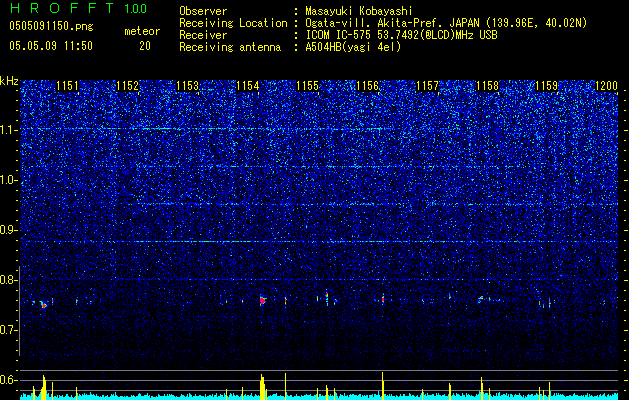Click the 'Receiving Location' label
Viewport: 629px width, 400px height.
[x=233, y=23]
